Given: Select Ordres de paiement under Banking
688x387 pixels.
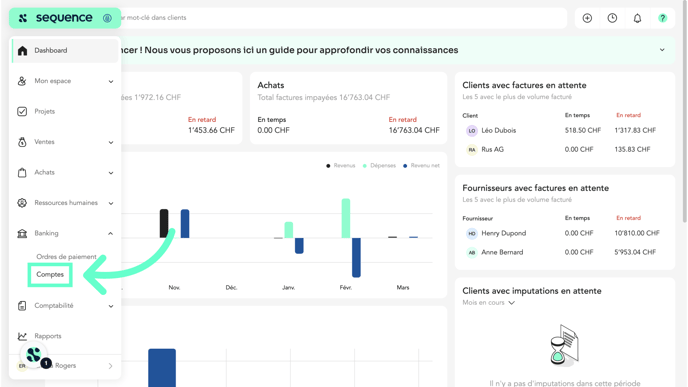Looking at the screenshot, I should (66, 257).
